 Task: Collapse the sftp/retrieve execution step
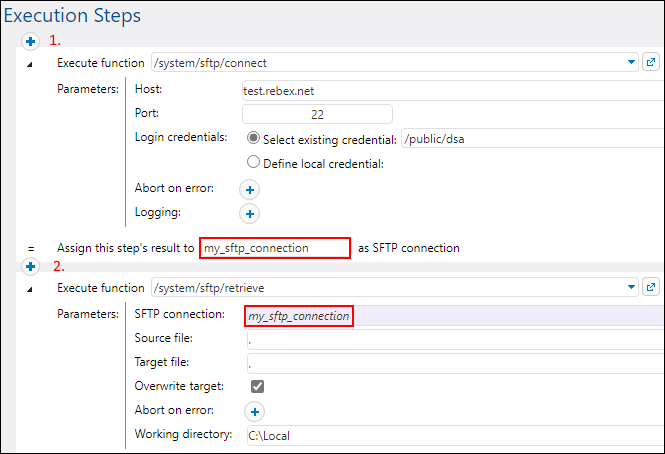click(x=29, y=289)
